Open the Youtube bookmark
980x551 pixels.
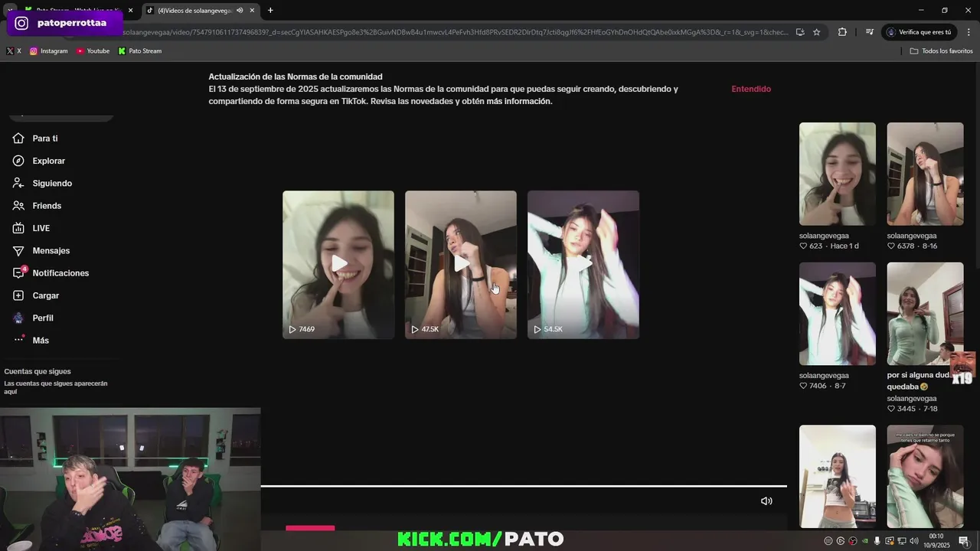[x=93, y=51]
